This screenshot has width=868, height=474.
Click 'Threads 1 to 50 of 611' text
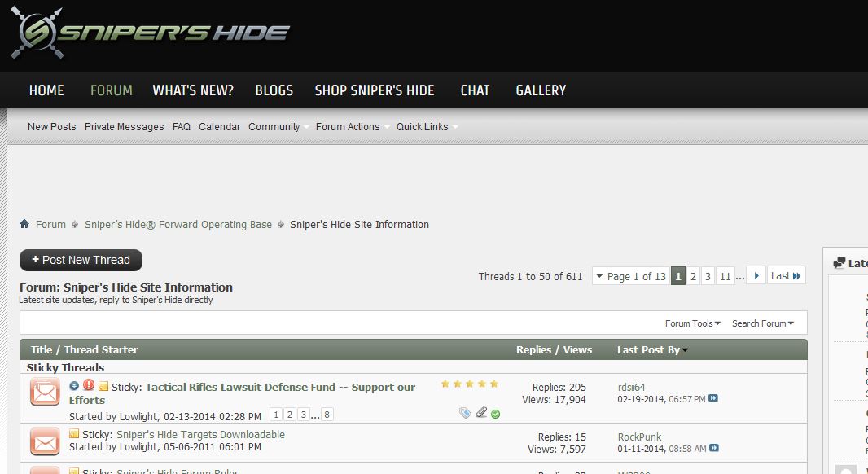click(530, 276)
